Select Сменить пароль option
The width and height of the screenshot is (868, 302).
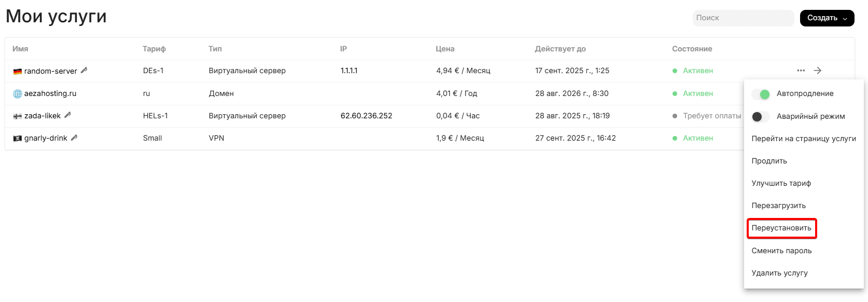(781, 251)
